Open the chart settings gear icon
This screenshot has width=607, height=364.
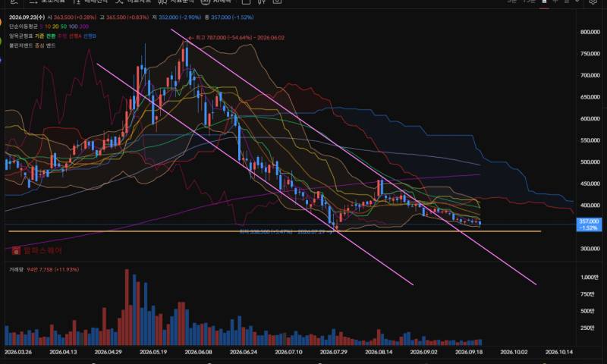593,2
